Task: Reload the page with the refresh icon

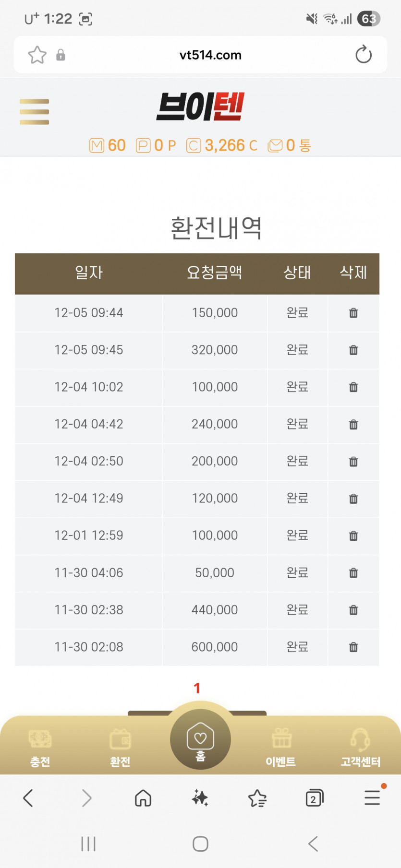Action: point(364,55)
